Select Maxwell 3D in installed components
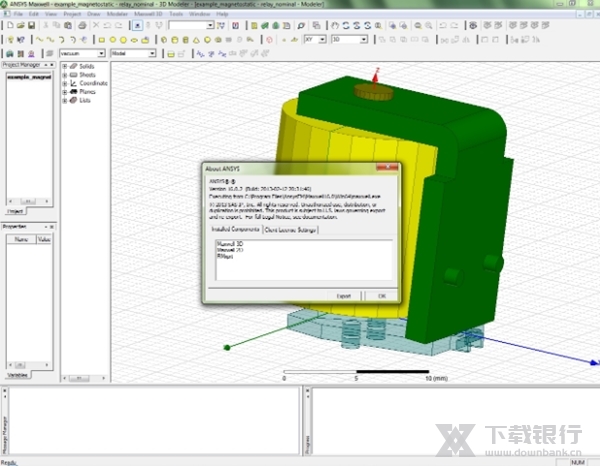Image resolution: width=600 pixels, height=466 pixels. [232, 244]
